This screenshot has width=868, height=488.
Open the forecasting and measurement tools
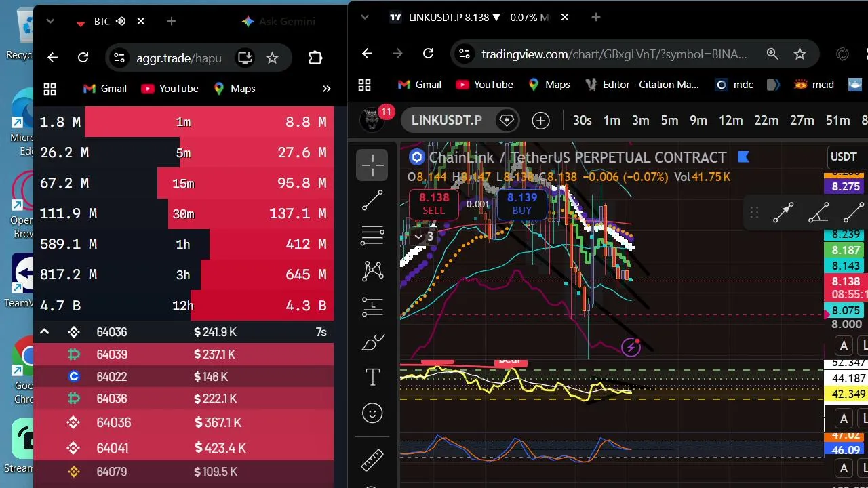[372, 306]
